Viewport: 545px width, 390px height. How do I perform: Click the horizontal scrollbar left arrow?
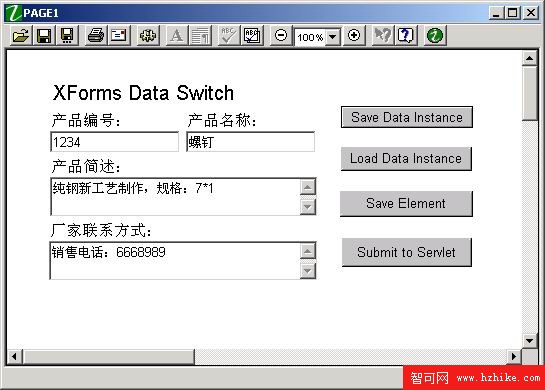[14, 356]
